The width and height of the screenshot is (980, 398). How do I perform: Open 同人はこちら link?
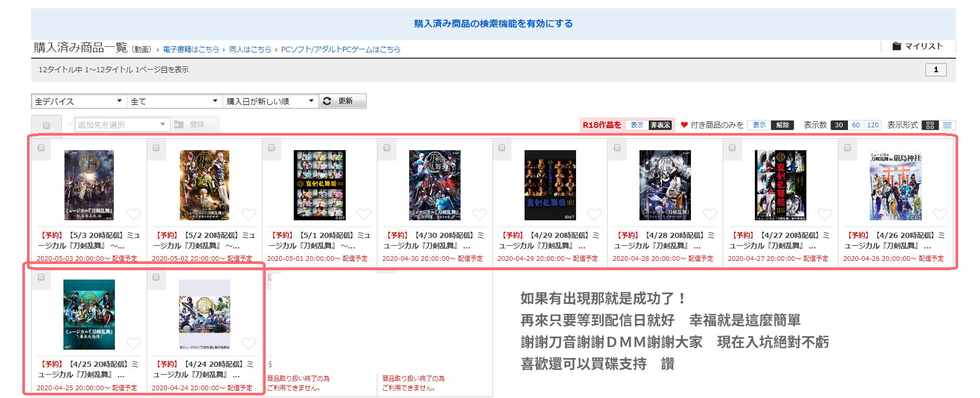(250, 49)
